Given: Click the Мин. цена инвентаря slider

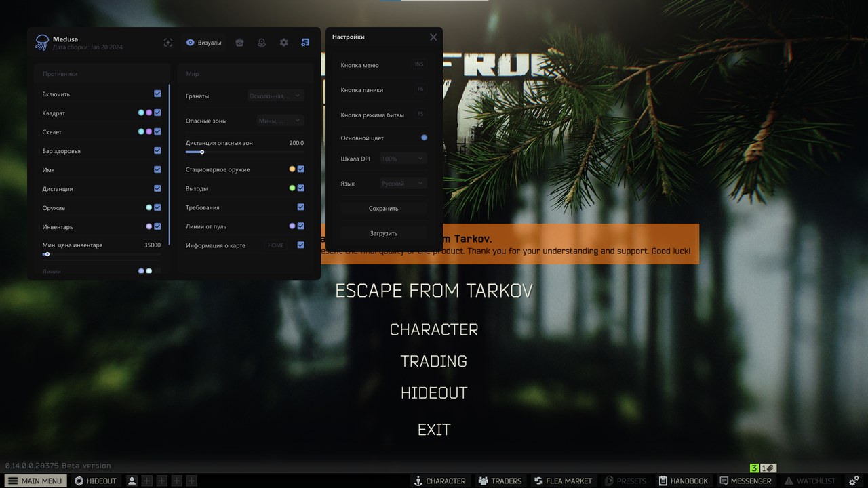Looking at the screenshot, I should 102,254.
